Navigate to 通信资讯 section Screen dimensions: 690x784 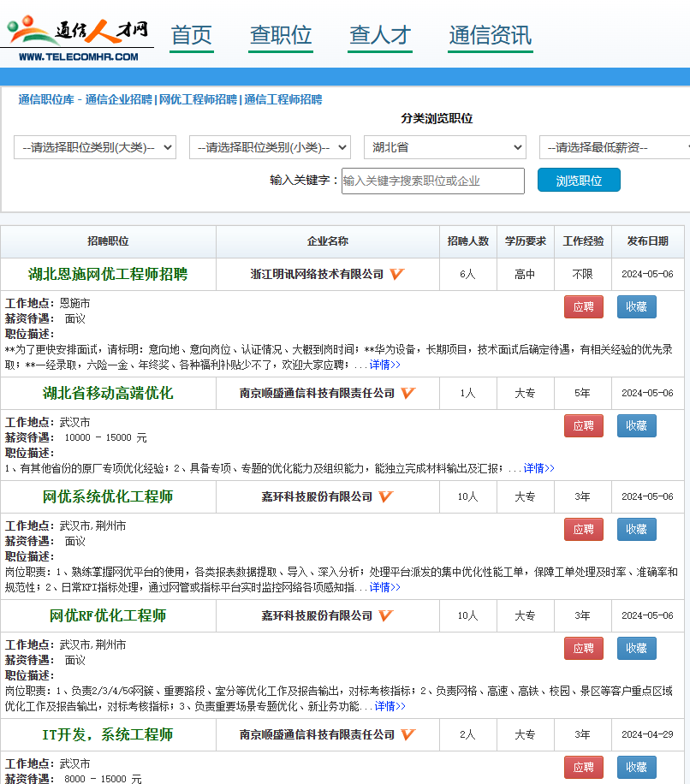click(x=490, y=35)
